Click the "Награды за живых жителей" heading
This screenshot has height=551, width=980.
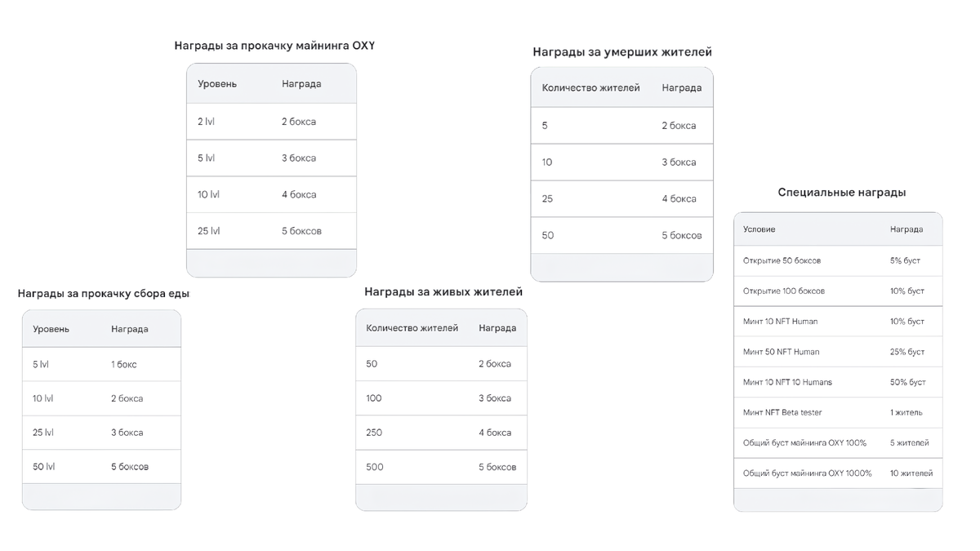(x=443, y=291)
